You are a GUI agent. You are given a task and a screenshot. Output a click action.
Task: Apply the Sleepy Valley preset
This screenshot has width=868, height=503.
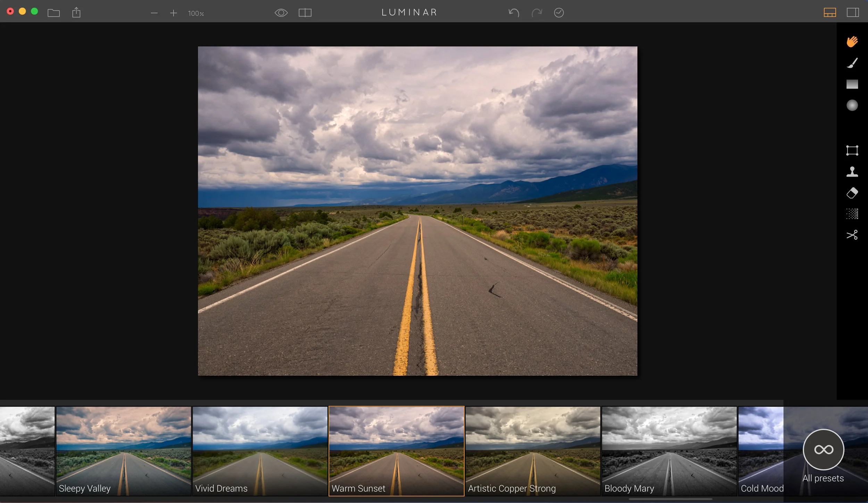[124, 451]
